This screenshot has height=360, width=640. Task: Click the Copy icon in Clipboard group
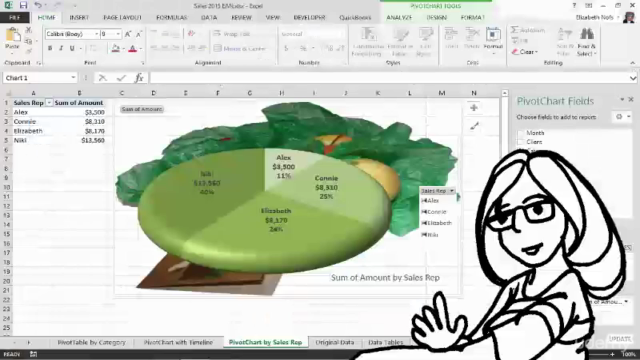click(x=28, y=41)
